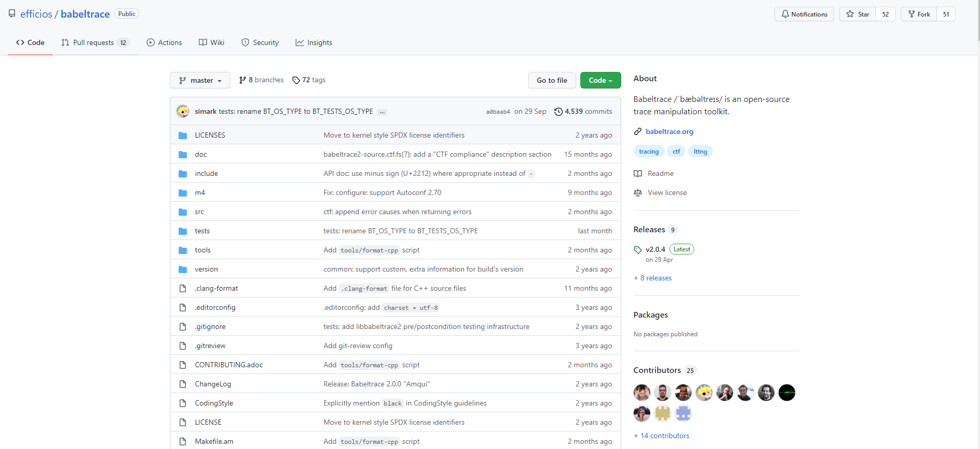Open commit hash a0baab4
980x449 pixels.
[x=498, y=112]
